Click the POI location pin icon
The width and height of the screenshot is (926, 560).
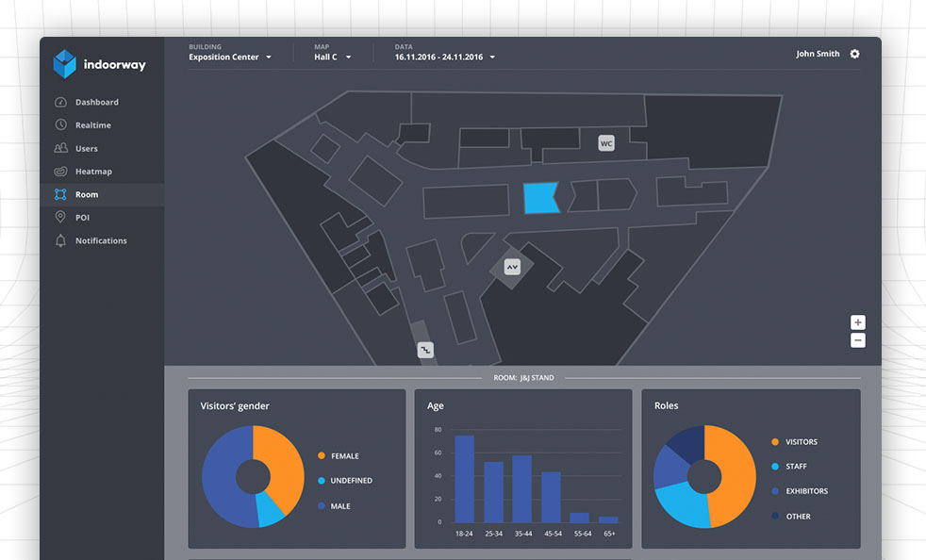click(60, 217)
